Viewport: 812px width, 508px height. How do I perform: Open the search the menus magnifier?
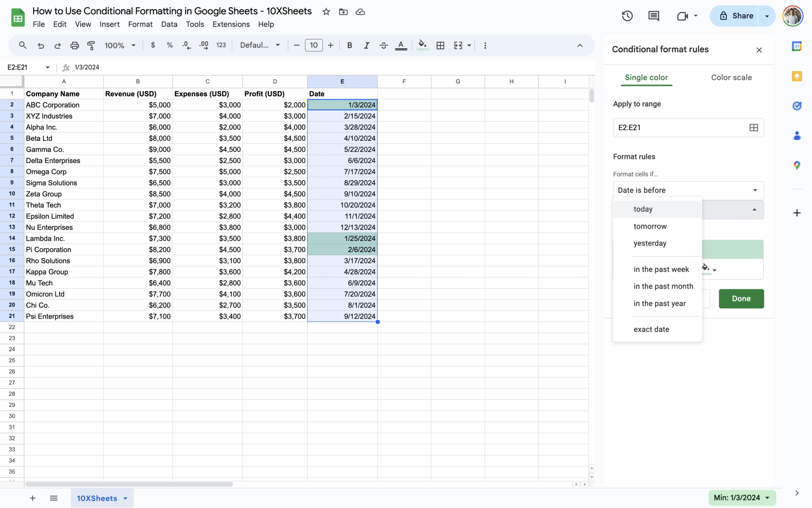click(x=23, y=45)
